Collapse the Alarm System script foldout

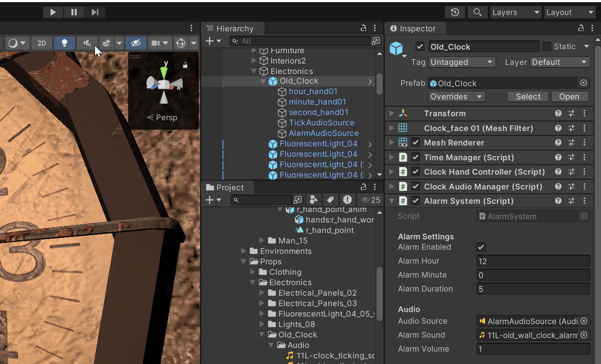pos(391,201)
